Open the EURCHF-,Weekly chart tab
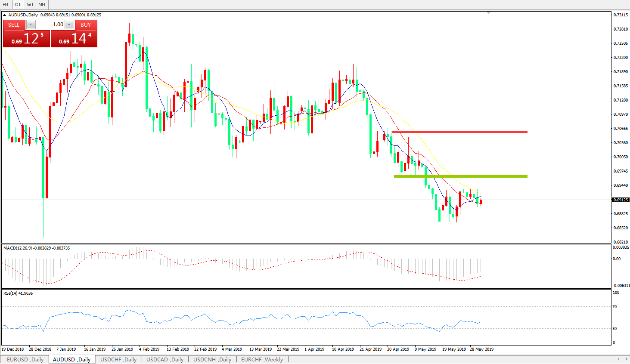The image size is (630, 364). [x=262, y=360]
